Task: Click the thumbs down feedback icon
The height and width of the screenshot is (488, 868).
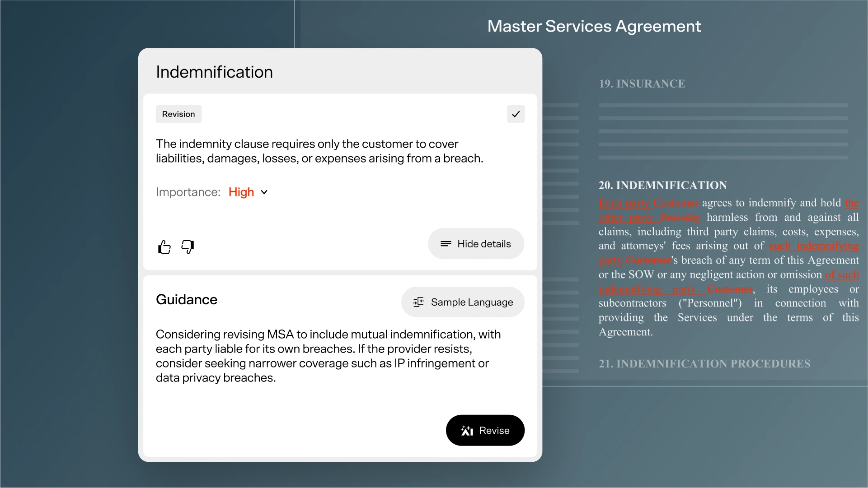Action: pyautogui.click(x=188, y=246)
